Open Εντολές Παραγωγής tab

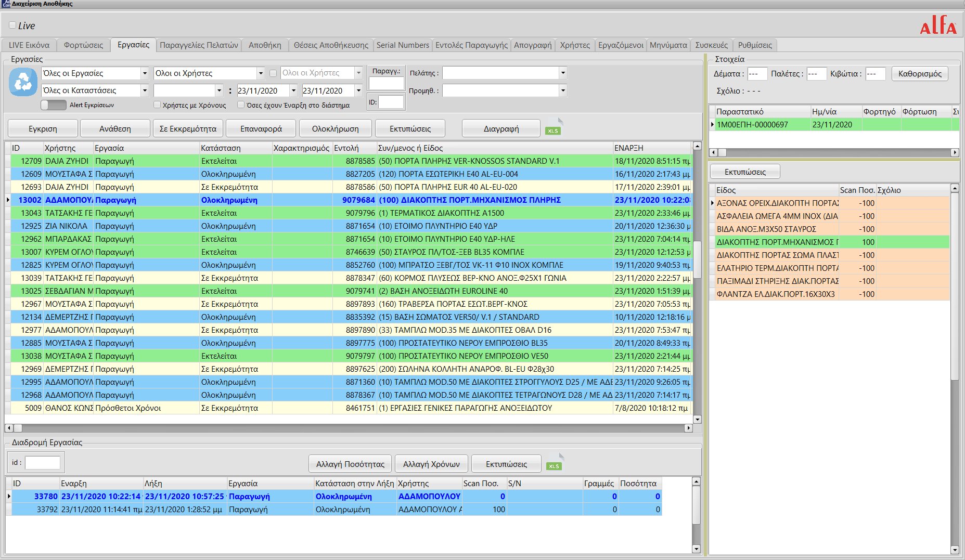tap(471, 45)
